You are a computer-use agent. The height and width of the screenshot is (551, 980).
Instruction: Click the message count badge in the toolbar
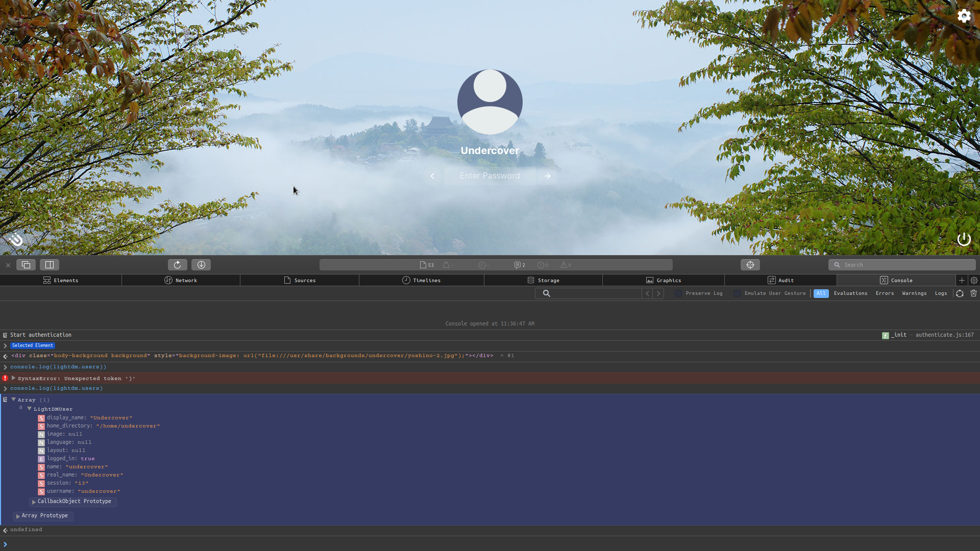click(519, 265)
